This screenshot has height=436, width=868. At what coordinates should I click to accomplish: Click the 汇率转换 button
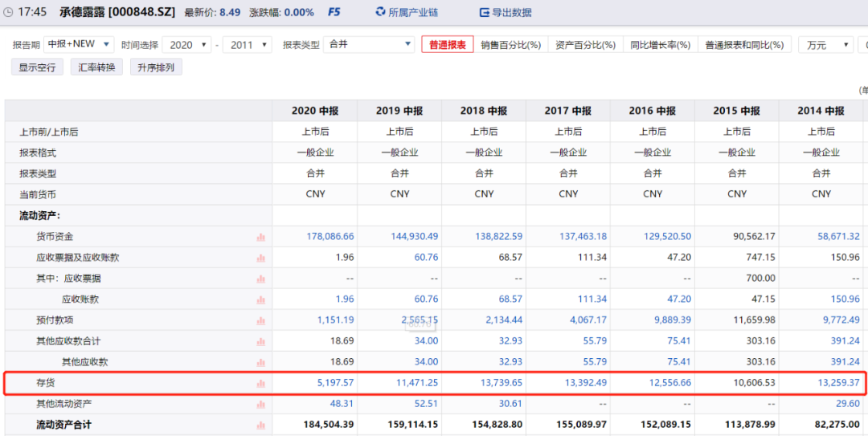(96, 67)
